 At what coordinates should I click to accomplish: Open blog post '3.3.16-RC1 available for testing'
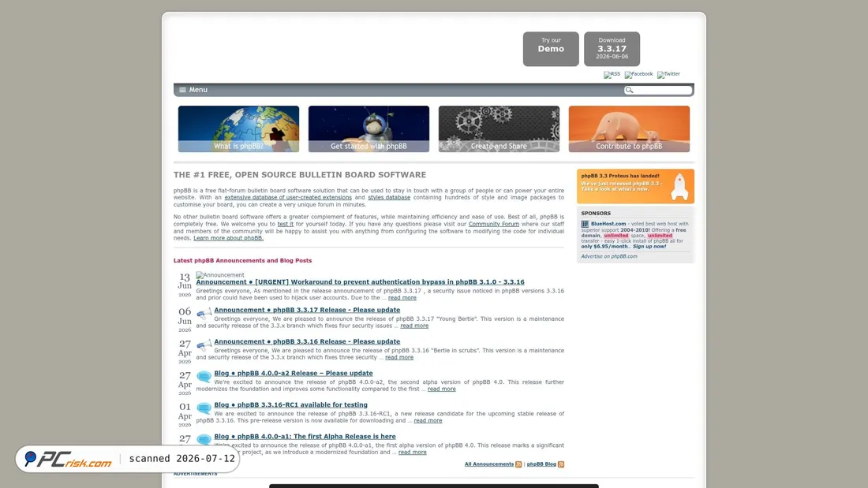pyautogui.click(x=290, y=404)
